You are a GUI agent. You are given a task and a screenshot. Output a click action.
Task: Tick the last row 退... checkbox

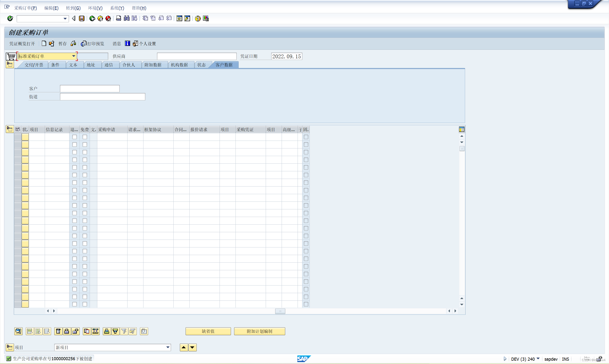(74, 304)
